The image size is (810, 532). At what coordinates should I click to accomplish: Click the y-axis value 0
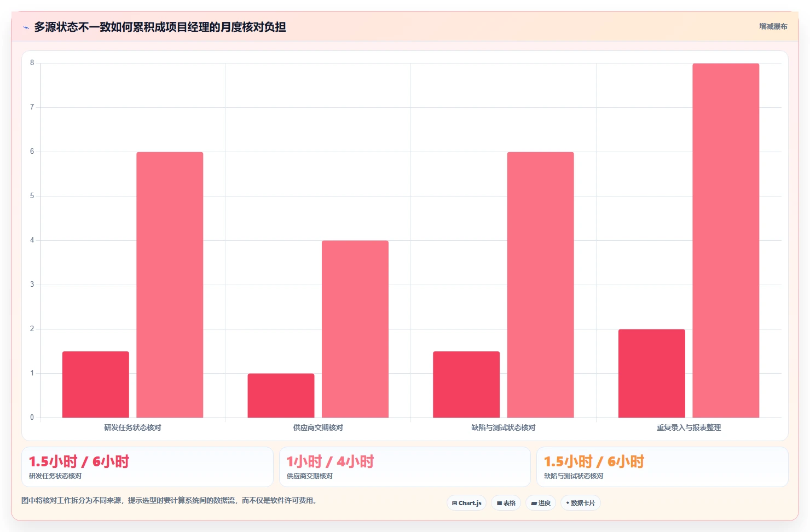tap(32, 418)
